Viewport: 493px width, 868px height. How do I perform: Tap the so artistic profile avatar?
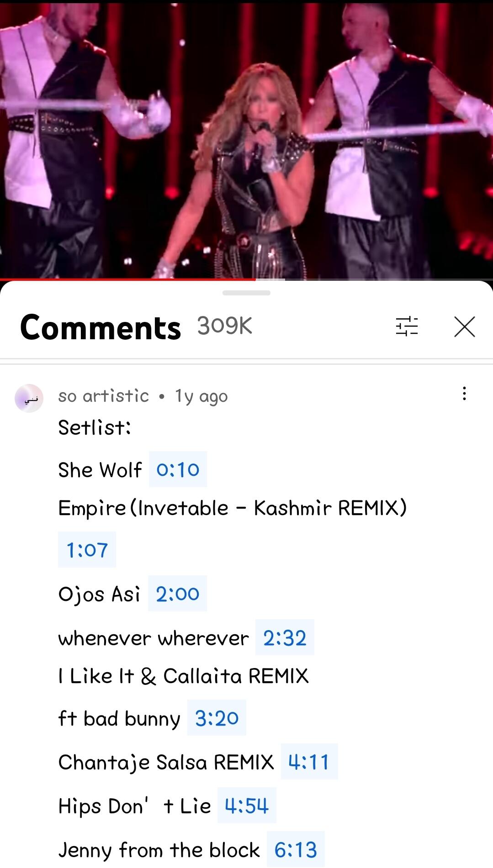pyautogui.click(x=29, y=398)
